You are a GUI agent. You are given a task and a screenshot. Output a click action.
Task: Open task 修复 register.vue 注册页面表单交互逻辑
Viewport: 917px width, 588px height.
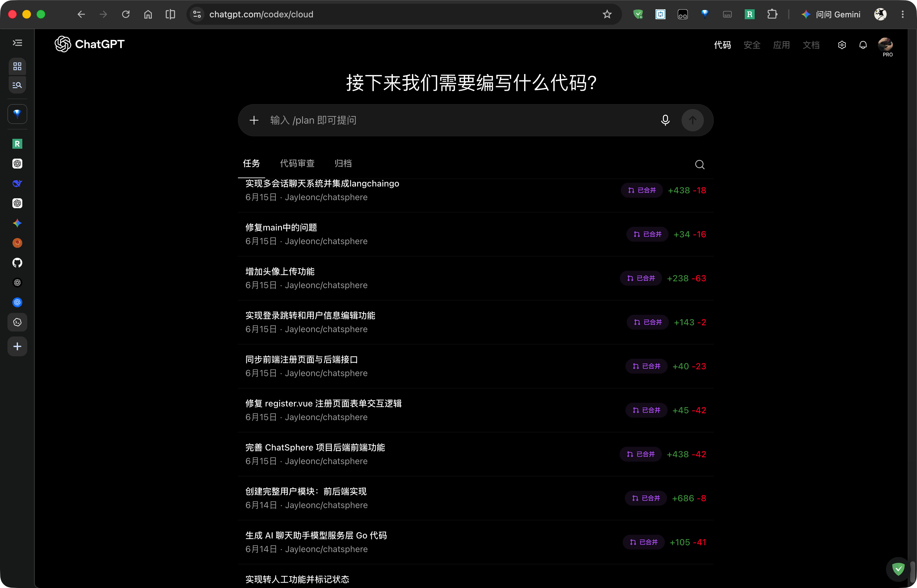(x=476, y=410)
